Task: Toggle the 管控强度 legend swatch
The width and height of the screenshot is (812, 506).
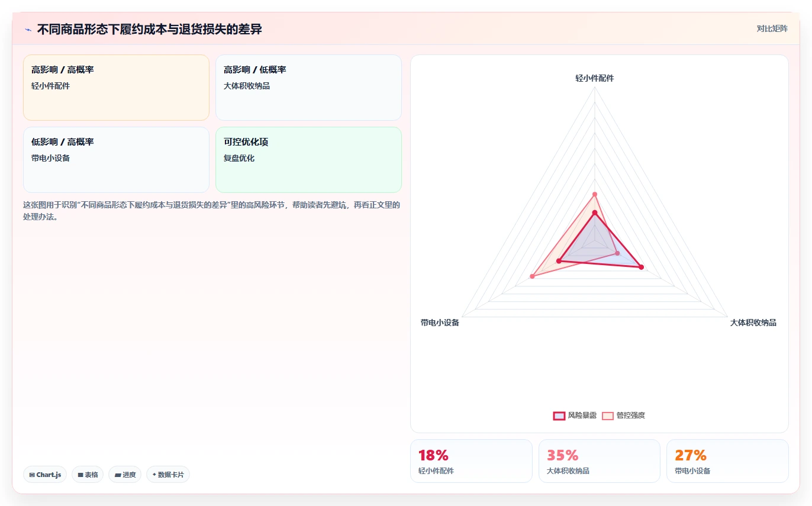Action: click(x=608, y=415)
